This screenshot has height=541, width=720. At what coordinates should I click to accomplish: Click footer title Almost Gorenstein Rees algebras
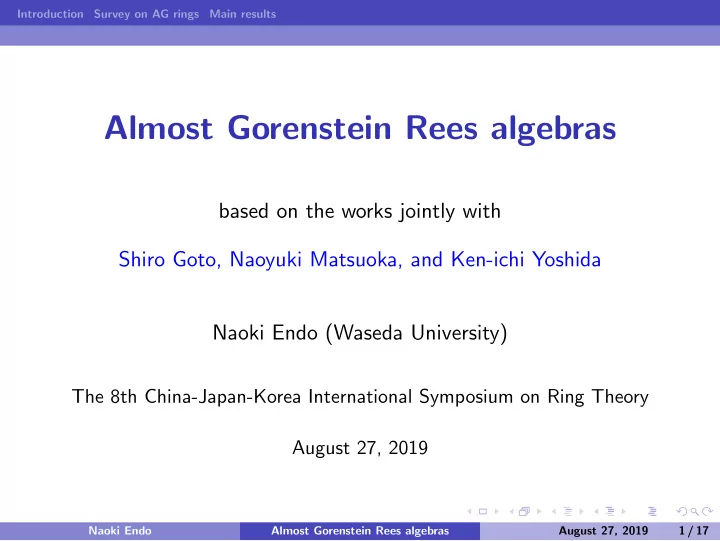coord(360,531)
